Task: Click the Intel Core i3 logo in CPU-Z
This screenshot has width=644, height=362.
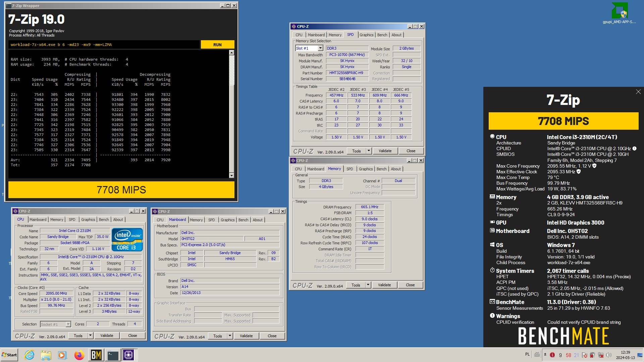Action: [127, 240]
